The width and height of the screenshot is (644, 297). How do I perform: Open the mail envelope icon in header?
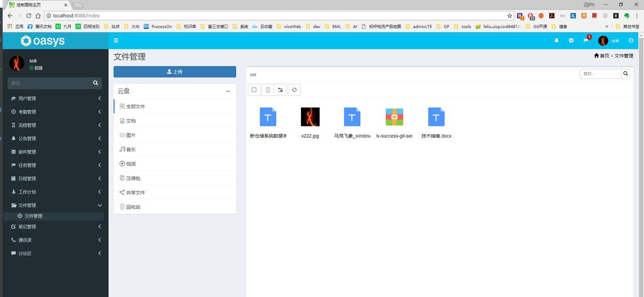point(571,41)
